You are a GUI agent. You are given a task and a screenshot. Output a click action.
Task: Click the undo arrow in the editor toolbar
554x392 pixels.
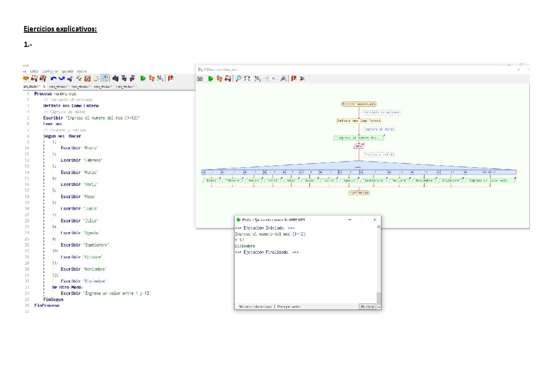54,78
